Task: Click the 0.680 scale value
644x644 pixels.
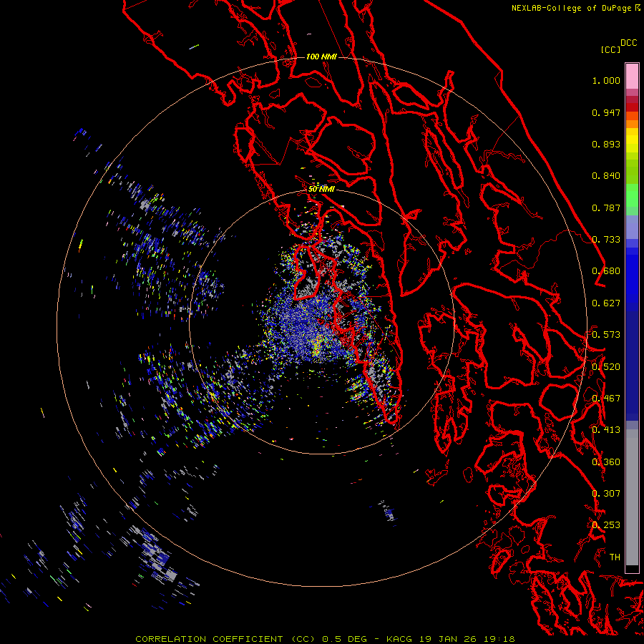Action: pyautogui.click(x=606, y=271)
